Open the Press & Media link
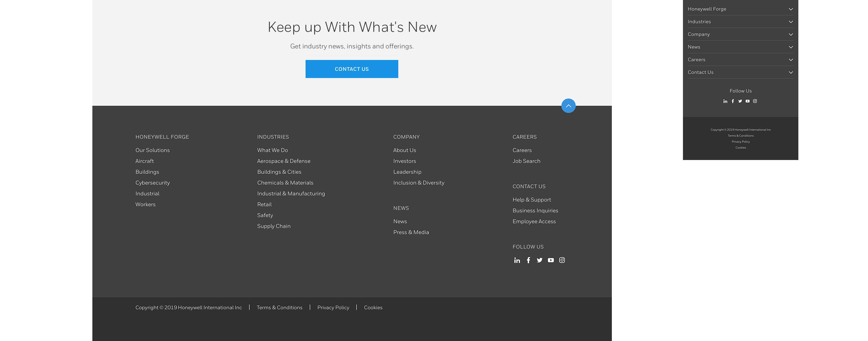 point(411,232)
